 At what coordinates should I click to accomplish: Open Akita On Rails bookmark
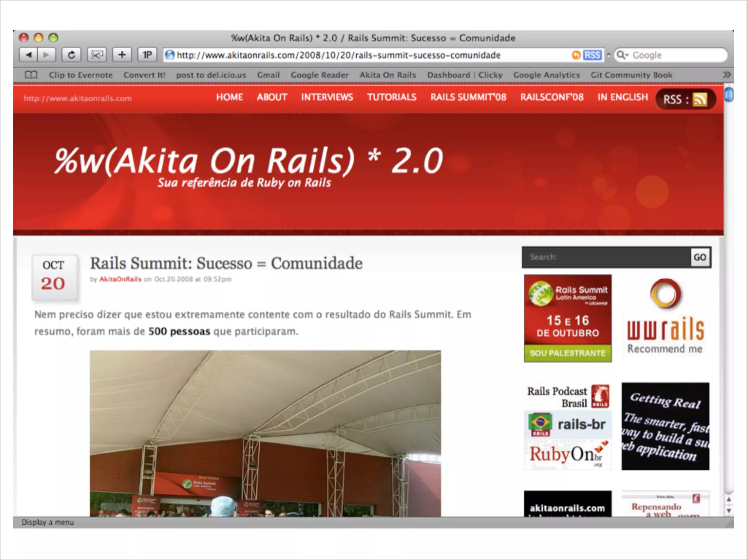point(388,75)
